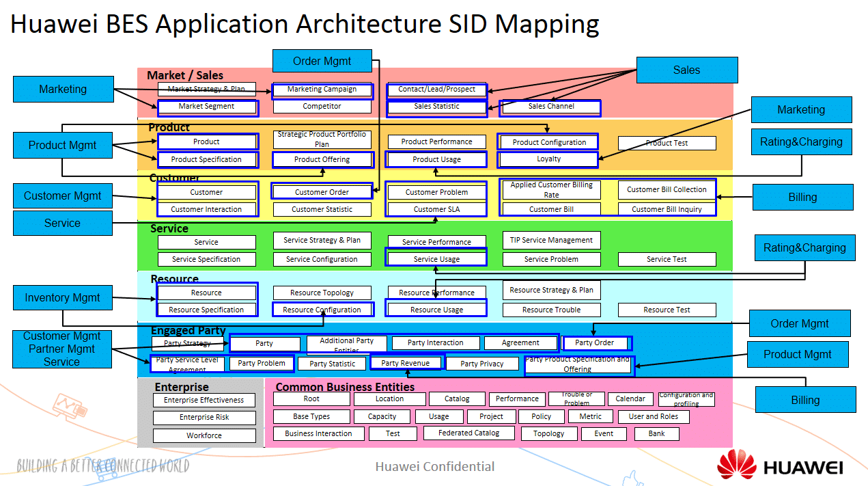Select the blue Sales box
This screenshot has height=486, width=868.
click(x=687, y=70)
